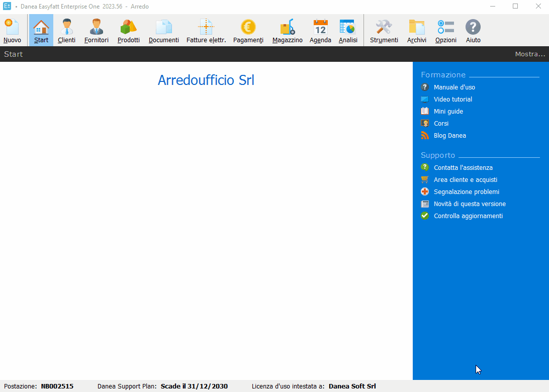Click the Arredoufficio Srl company title
Image resolution: width=549 pixels, height=392 pixels.
click(x=206, y=80)
